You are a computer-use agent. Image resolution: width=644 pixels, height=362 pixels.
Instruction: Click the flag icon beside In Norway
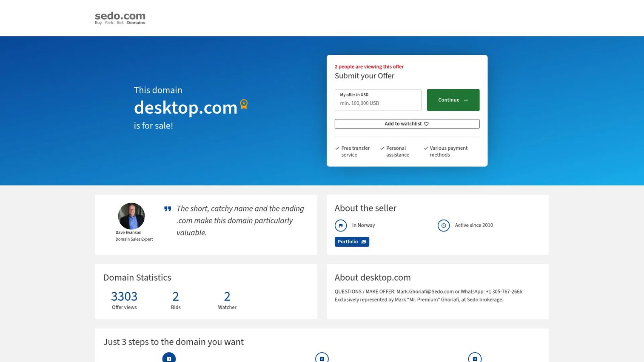[341, 225]
